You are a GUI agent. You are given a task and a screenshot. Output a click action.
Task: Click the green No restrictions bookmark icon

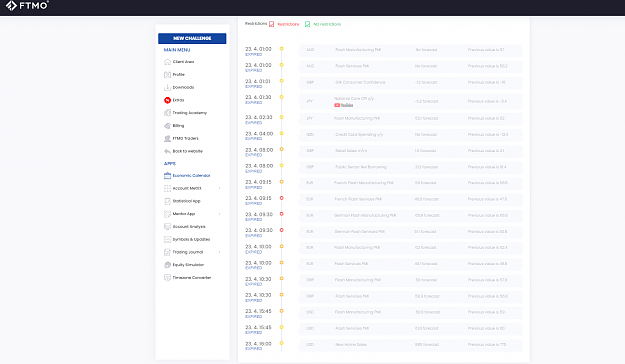[x=307, y=24]
